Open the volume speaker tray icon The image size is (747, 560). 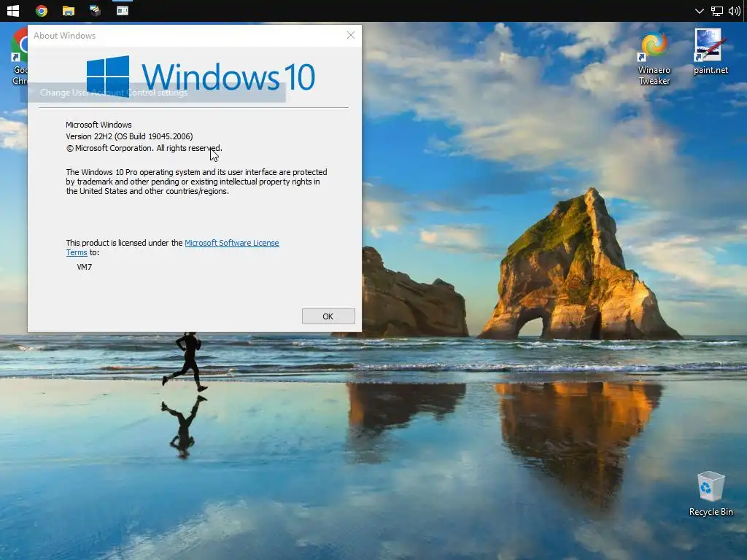tap(734, 11)
